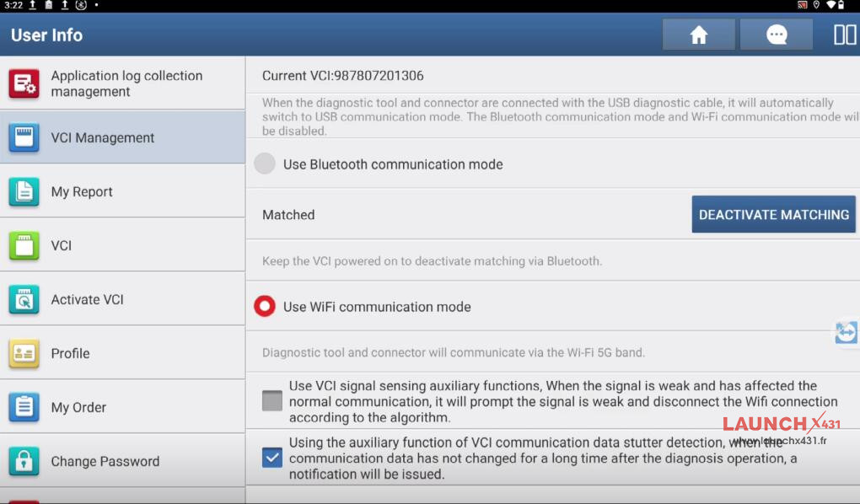Open the My Order menu entry
860x504 pixels.
pos(78,407)
